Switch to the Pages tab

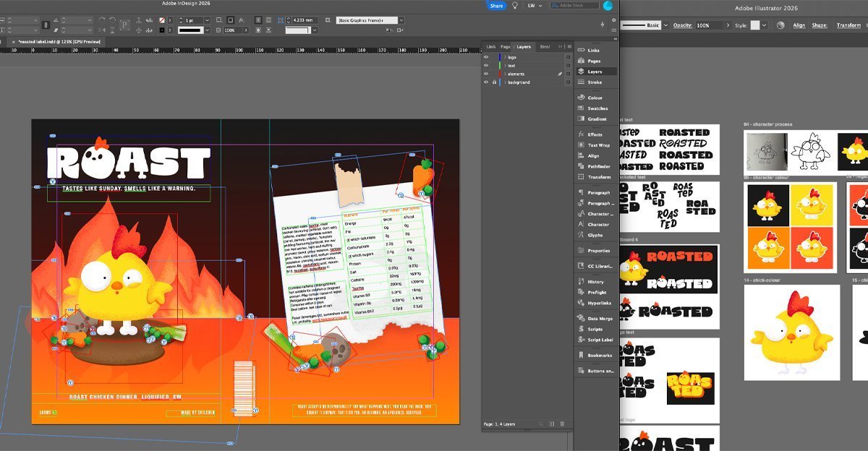click(506, 46)
